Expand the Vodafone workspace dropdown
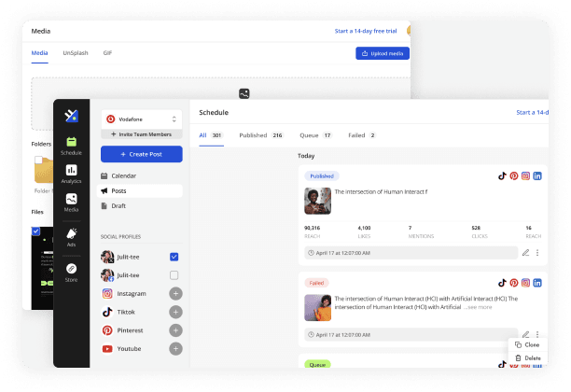This screenshot has height=392, width=571. pos(174,119)
